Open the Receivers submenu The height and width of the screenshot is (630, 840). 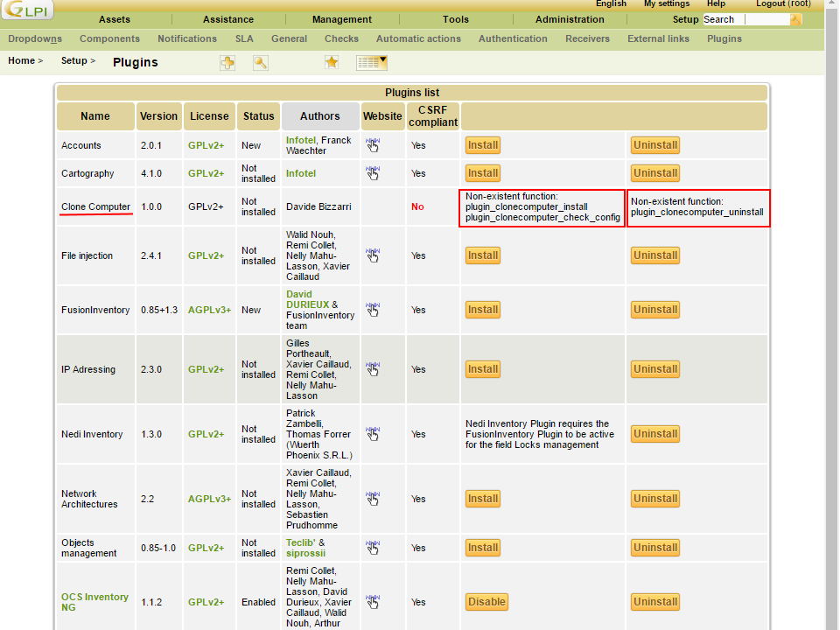point(587,38)
